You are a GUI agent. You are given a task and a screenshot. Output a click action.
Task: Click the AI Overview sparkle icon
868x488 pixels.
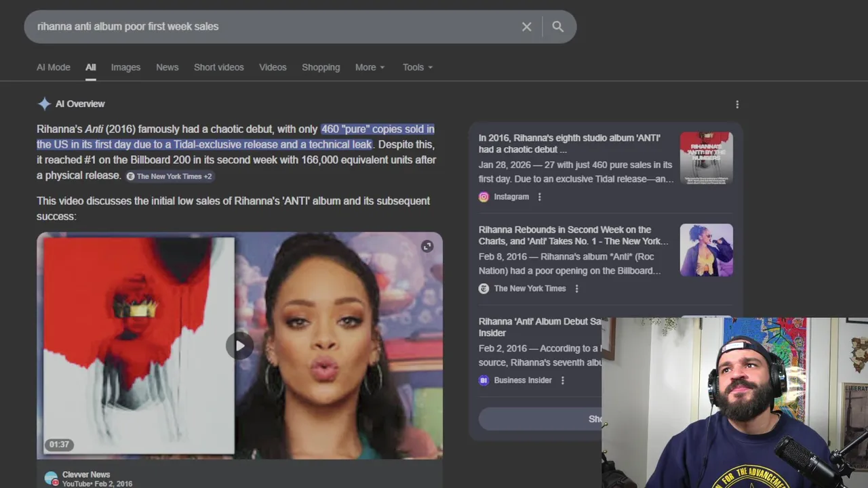click(44, 104)
